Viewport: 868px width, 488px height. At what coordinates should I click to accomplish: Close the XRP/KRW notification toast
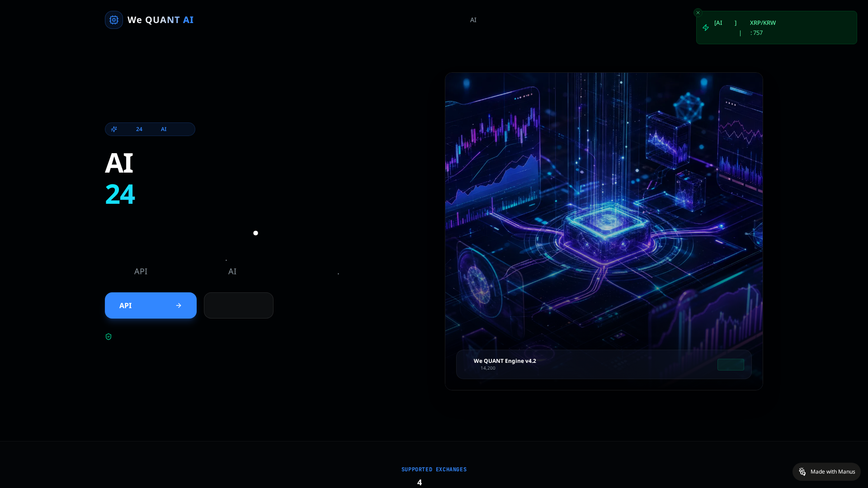tap(698, 13)
